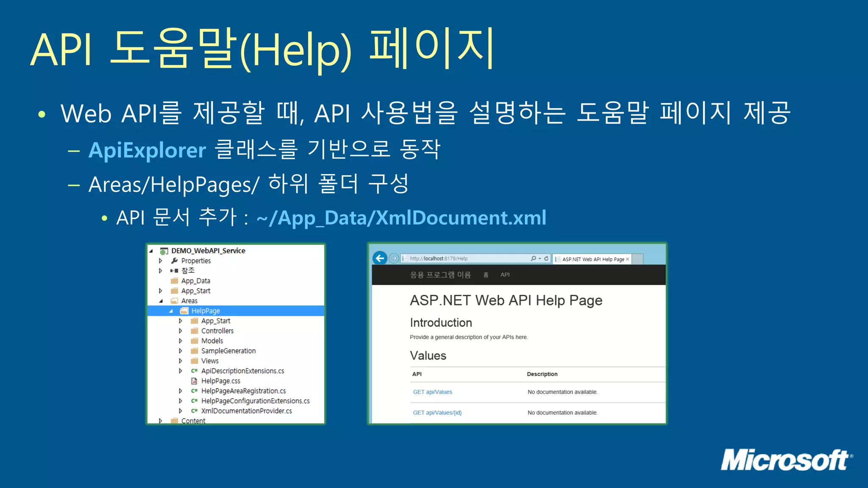Click the Views folder icon
This screenshot has height=488, width=868.
click(195, 360)
